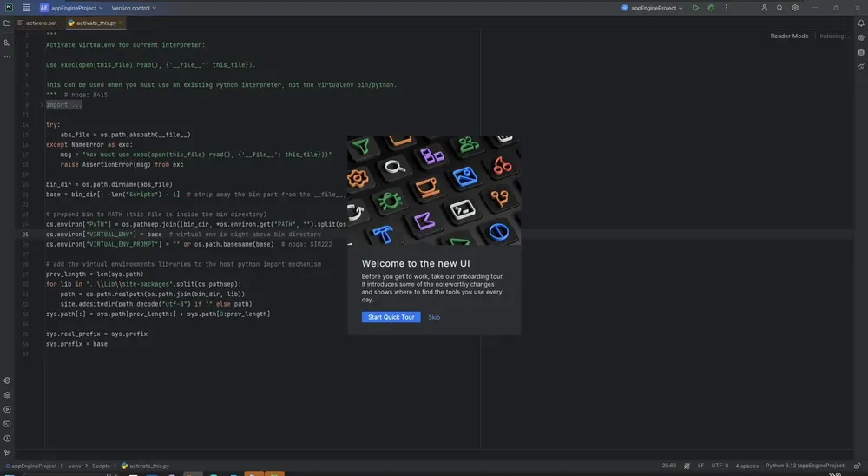Open the Notifications bell panel

(x=861, y=23)
